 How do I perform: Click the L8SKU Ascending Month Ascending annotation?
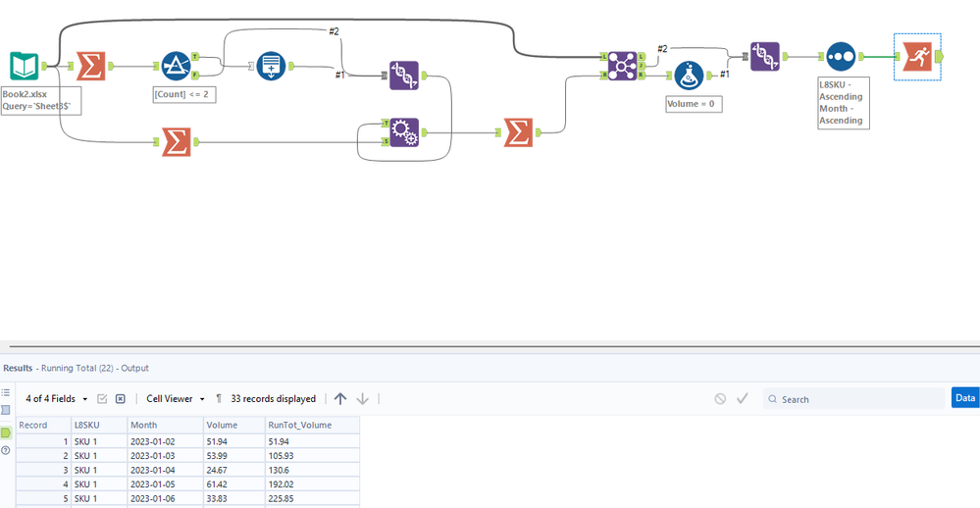click(x=843, y=102)
